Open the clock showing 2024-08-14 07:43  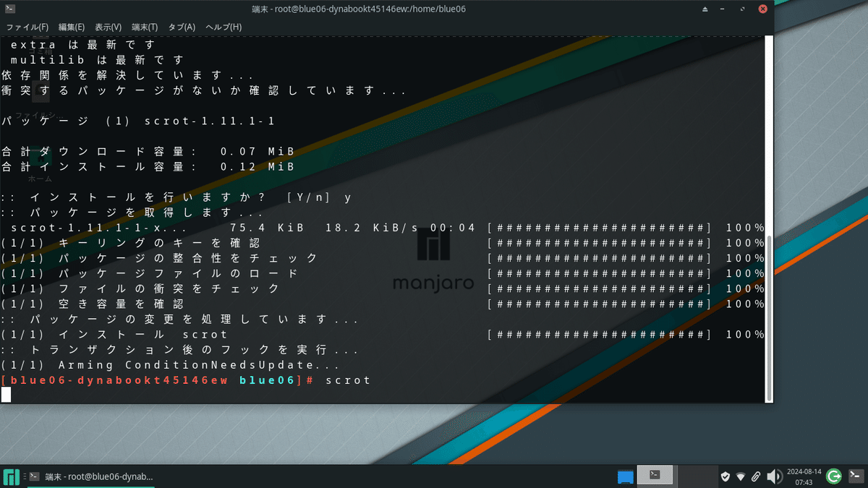tap(803, 476)
